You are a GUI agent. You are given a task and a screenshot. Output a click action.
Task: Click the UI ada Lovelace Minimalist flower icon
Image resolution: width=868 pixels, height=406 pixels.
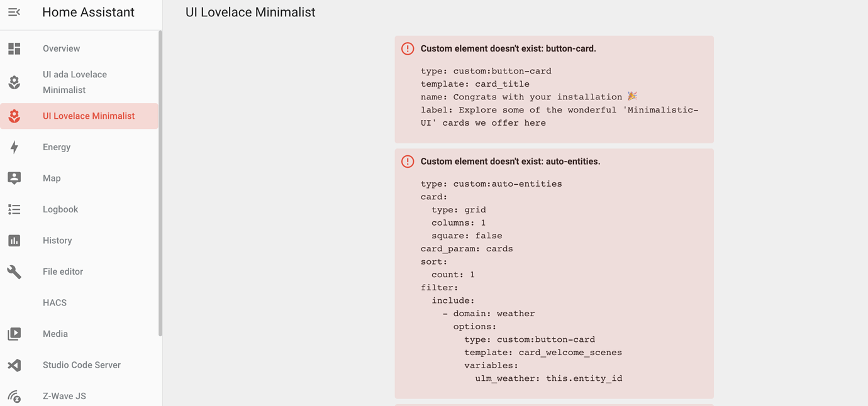click(14, 82)
